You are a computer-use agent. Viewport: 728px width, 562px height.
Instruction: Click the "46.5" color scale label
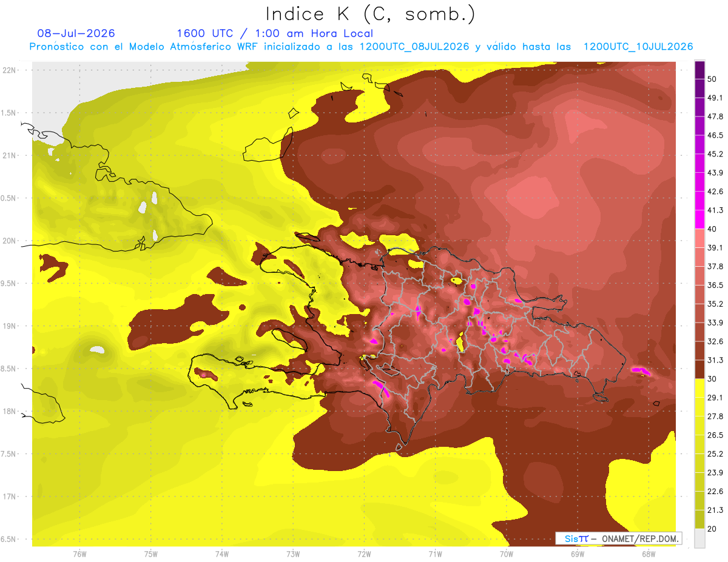pos(715,135)
